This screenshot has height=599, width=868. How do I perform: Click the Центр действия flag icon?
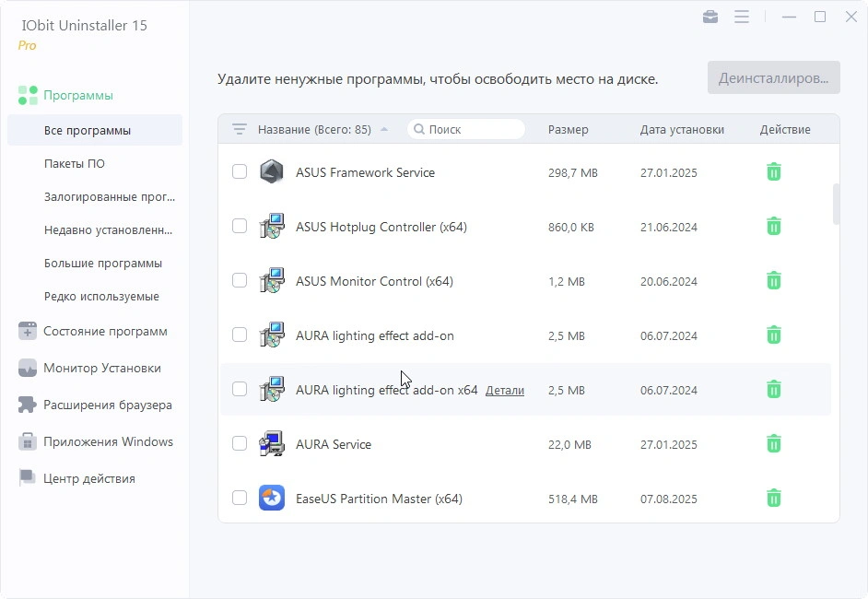coord(27,478)
